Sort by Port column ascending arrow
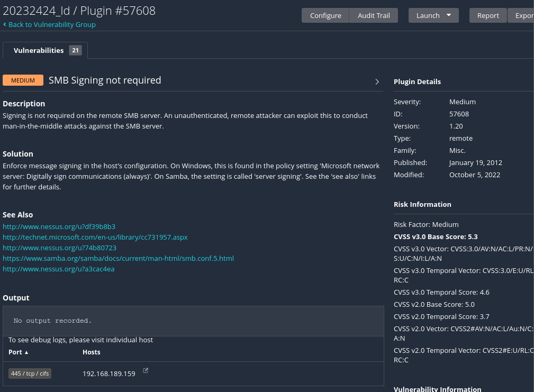The width and height of the screenshot is (534, 392). 26,352
